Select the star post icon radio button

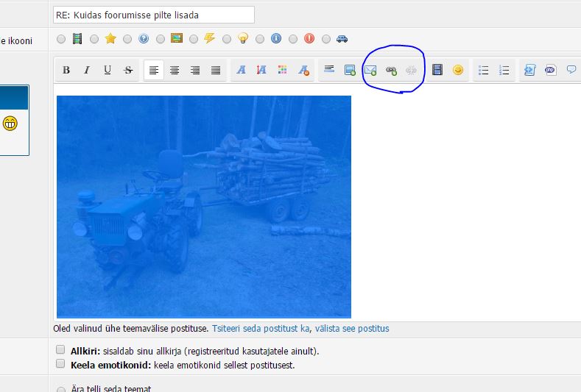click(x=95, y=39)
